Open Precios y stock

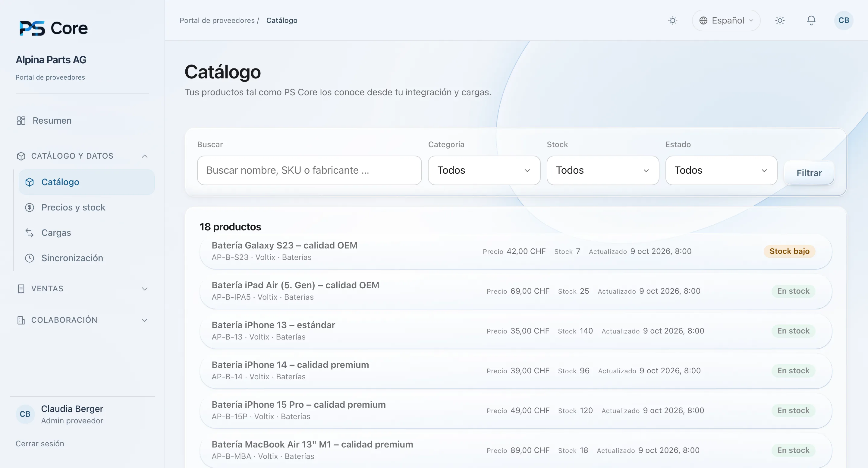tap(86, 207)
